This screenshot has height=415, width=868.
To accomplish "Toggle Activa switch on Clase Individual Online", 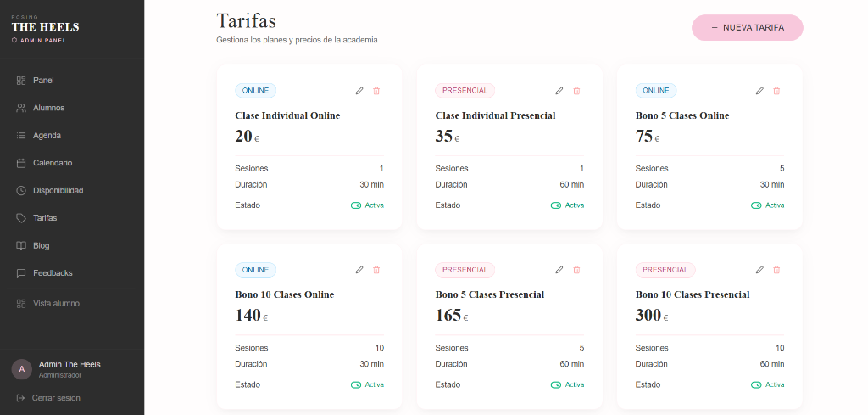I will tap(356, 205).
